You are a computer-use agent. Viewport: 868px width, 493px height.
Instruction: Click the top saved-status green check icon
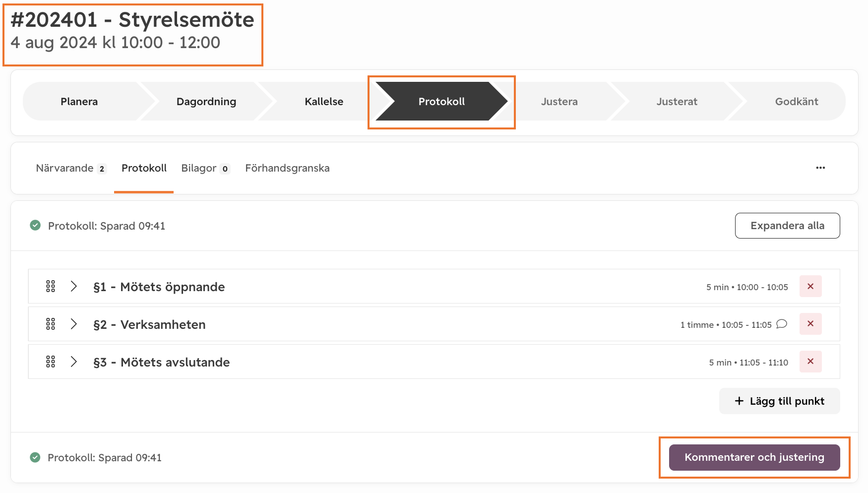(x=35, y=225)
